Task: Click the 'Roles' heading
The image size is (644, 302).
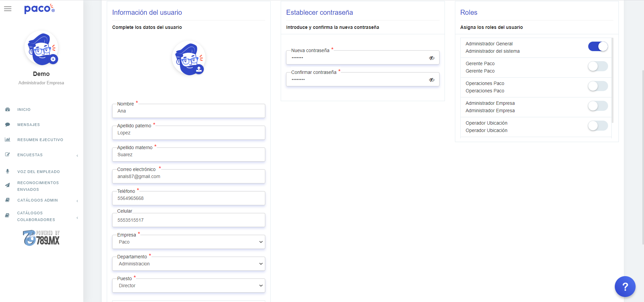Action: tap(469, 12)
